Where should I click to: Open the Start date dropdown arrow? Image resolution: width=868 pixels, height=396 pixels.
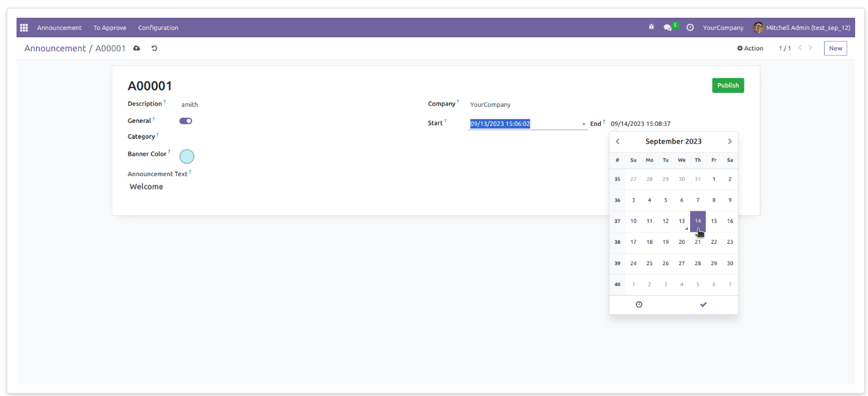[x=584, y=124]
